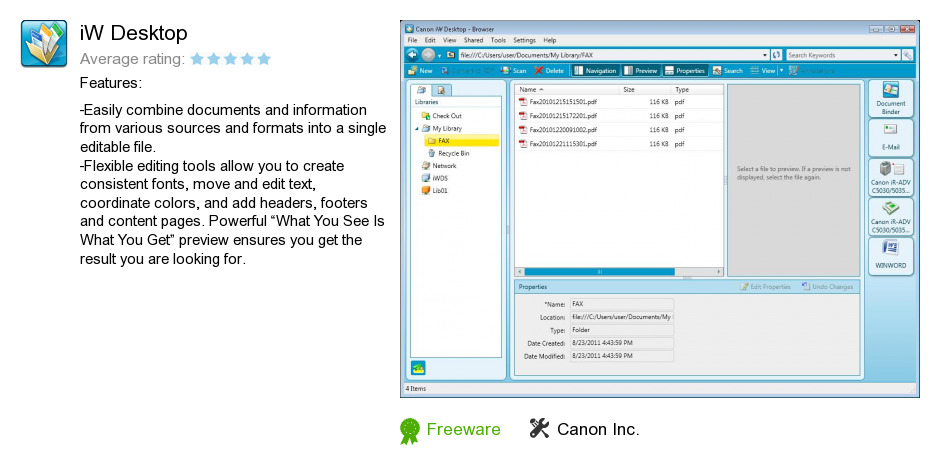
Task: Click the Forward navigation arrow
Action: tap(428, 55)
